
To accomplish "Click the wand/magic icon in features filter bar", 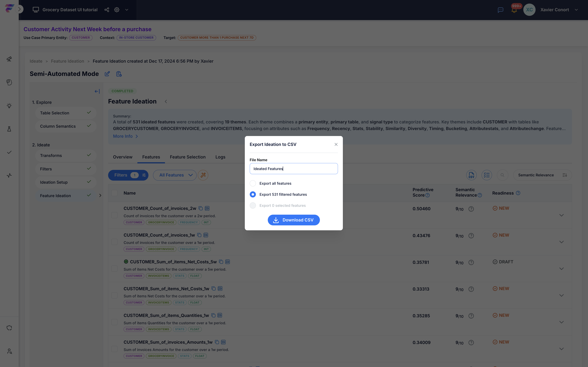I will pos(203,175).
